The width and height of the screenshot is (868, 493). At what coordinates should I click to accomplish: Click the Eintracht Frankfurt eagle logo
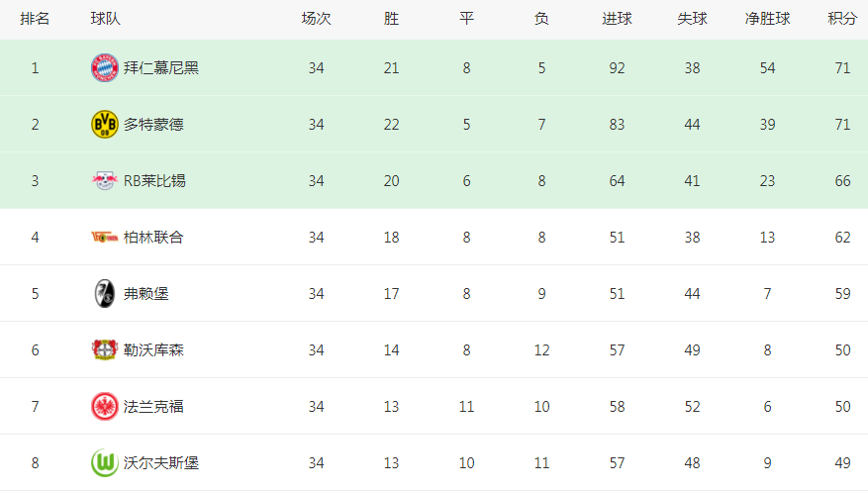click(105, 407)
